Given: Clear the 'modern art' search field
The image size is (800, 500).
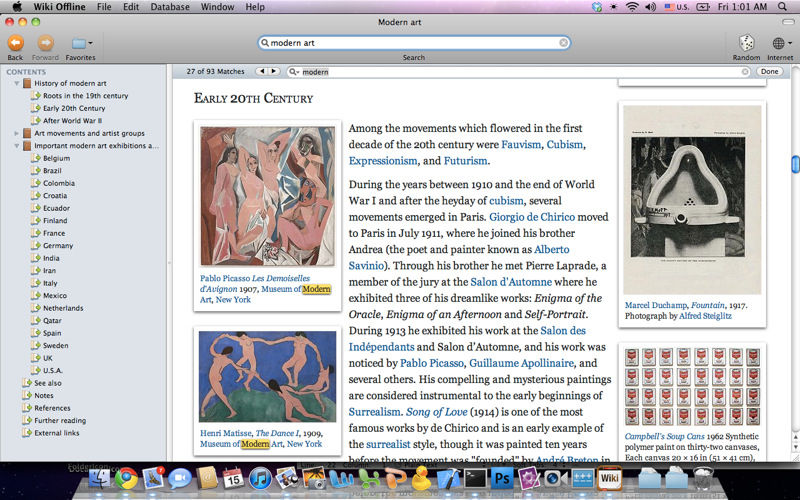Looking at the screenshot, I should [563, 43].
